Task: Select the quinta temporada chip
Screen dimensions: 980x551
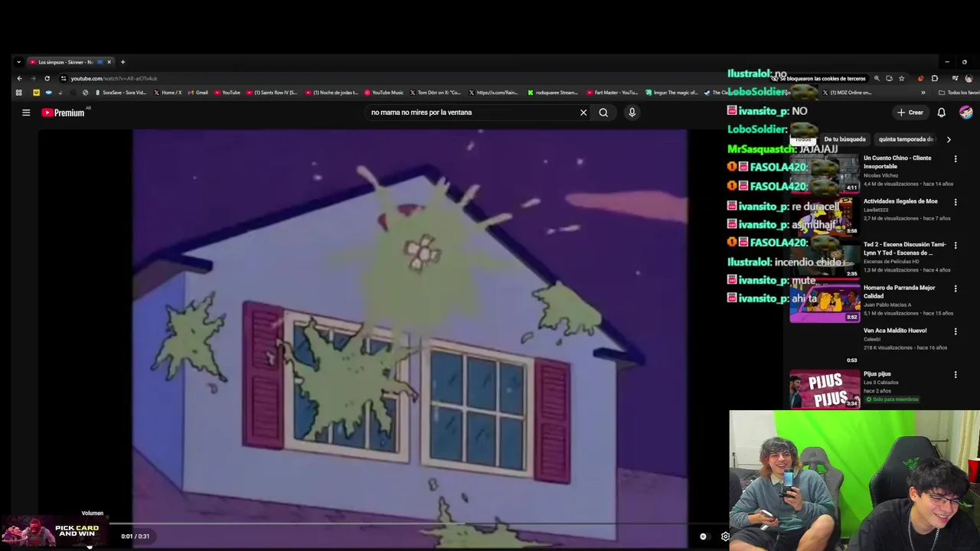Action: point(906,139)
